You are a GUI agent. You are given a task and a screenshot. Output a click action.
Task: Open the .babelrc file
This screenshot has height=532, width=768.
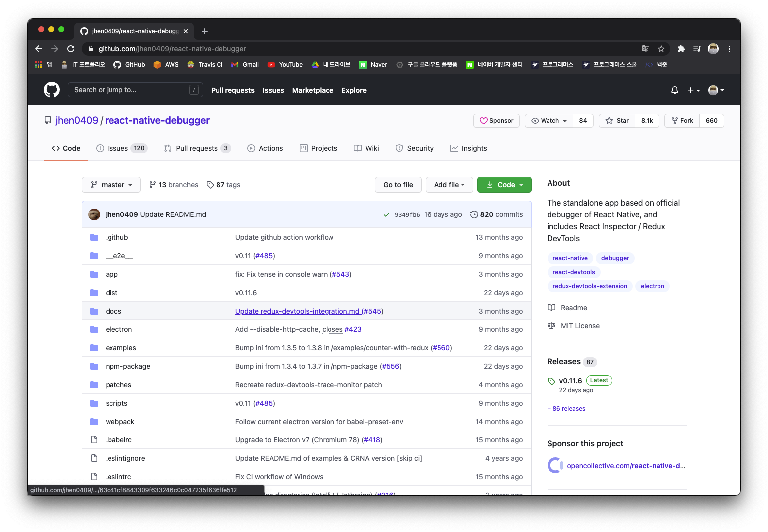(x=119, y=440)
